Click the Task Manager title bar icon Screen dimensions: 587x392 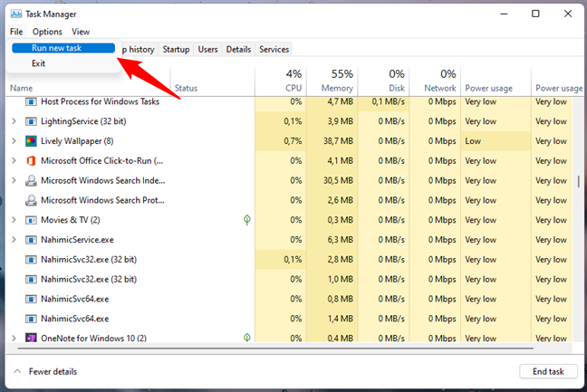(16, 14)
